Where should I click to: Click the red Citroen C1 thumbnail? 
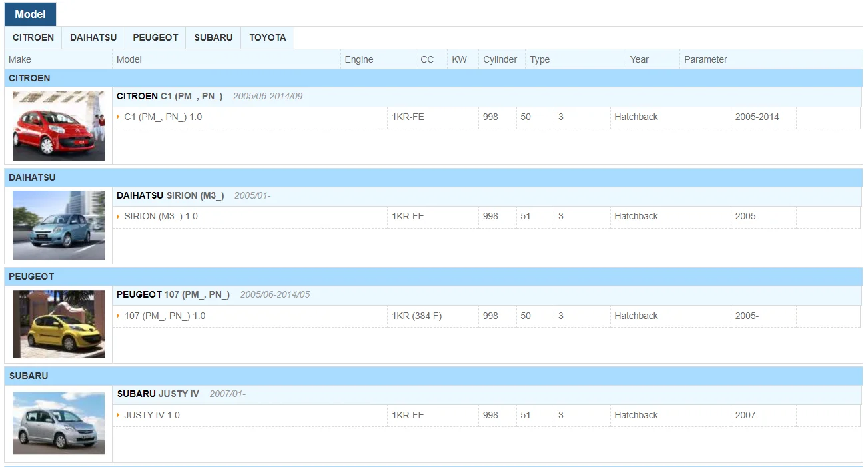coord(59,126)
